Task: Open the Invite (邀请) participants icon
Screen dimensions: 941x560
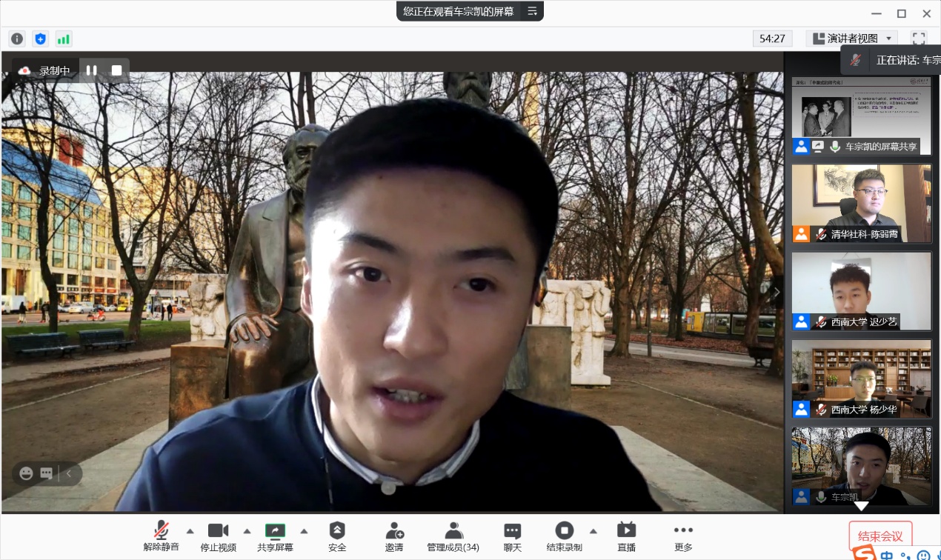Action: coord(394,537)
